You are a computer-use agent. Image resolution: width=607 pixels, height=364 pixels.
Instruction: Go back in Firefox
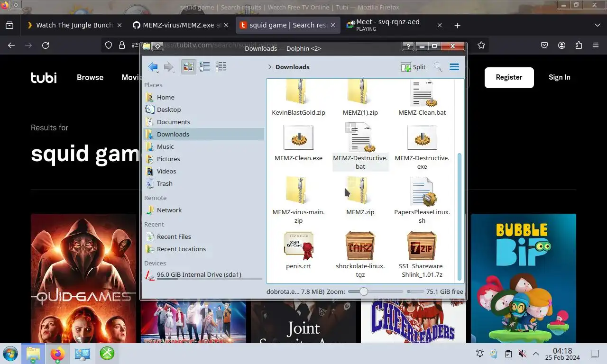pos(11,45)
